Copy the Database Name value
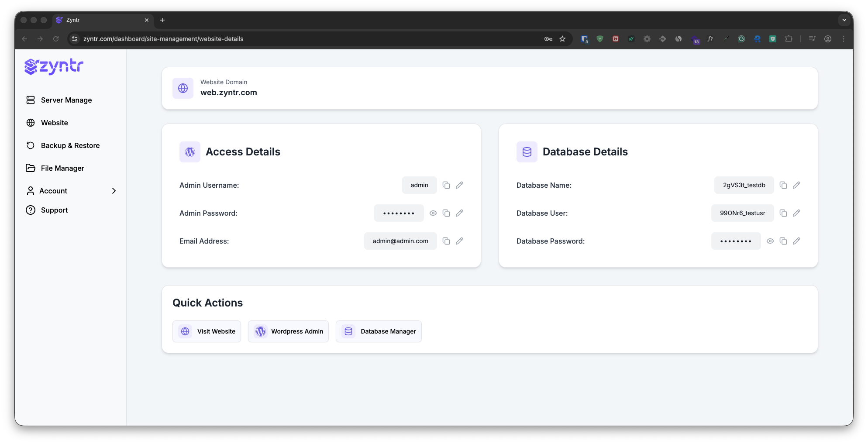Image resolution: width=868 pixels, height=444 pixels. (x=783, y=185)
